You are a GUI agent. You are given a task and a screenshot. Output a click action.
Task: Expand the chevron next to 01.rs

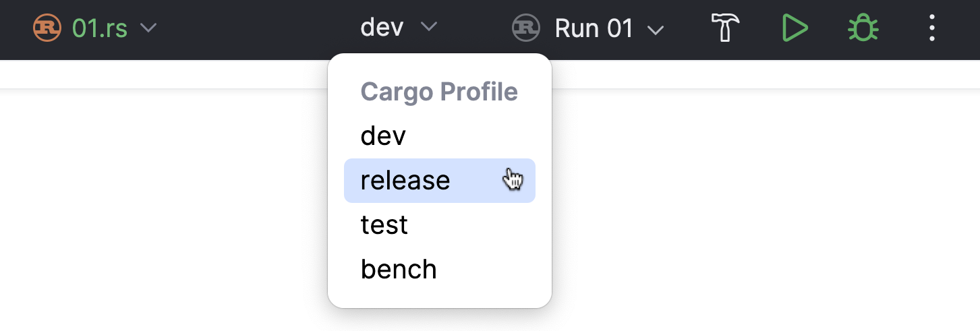point(148,28)
